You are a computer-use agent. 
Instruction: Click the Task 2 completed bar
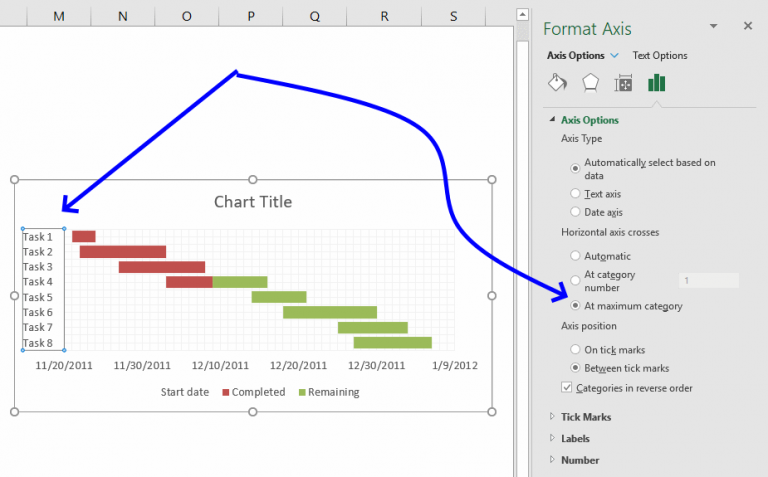click(x=123, y=252)
